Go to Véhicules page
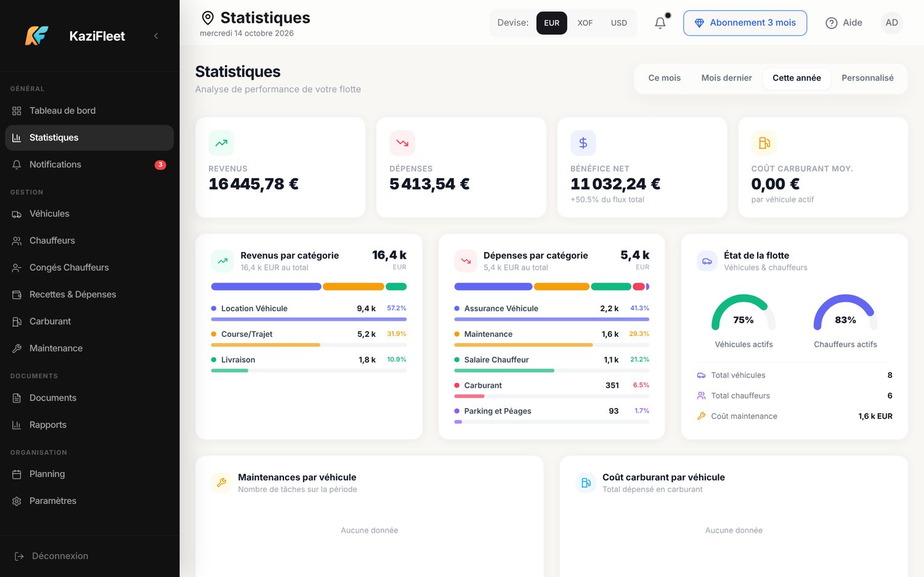 [89, 214]
